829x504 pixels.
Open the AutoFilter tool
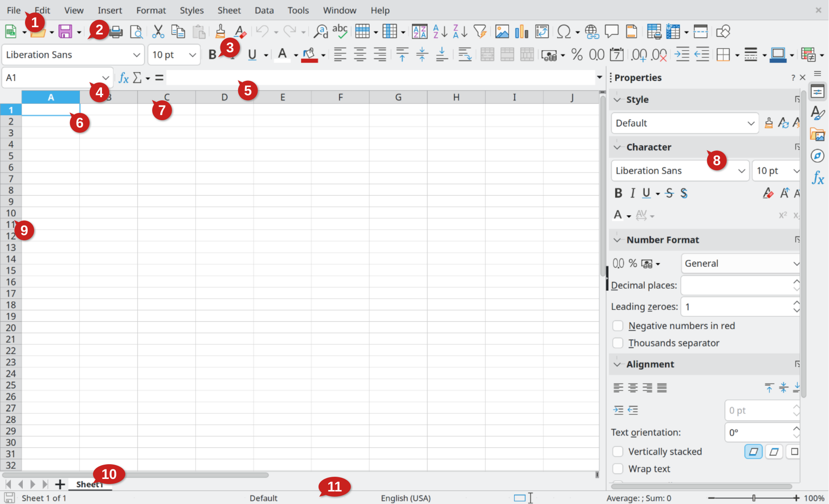[480, 31]
